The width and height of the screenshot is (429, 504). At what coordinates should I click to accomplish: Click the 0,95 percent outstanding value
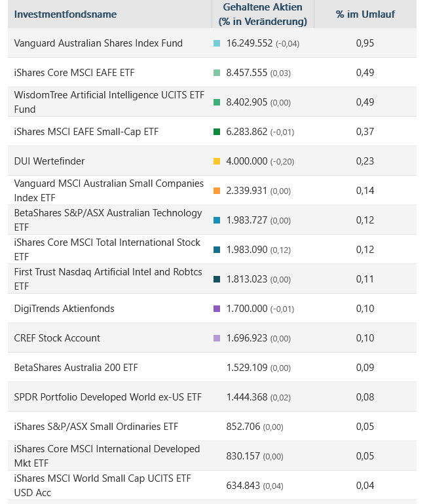pos(365,43)
